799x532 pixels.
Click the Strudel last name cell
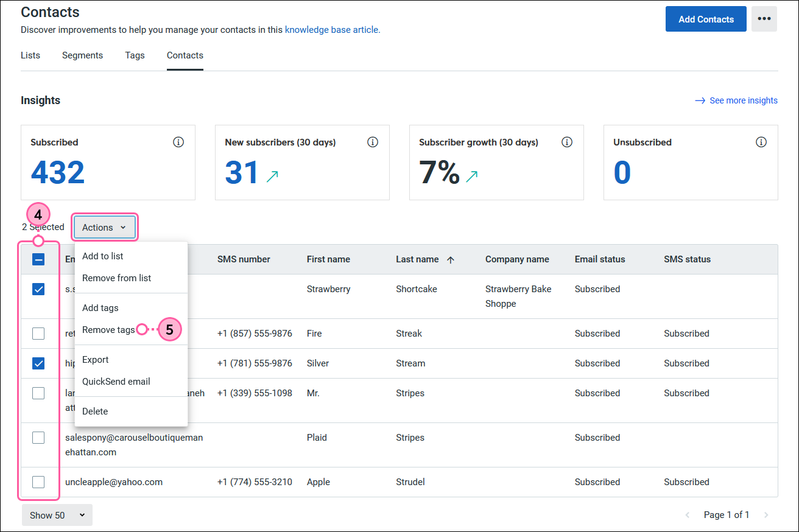click(x=410, y=482)
